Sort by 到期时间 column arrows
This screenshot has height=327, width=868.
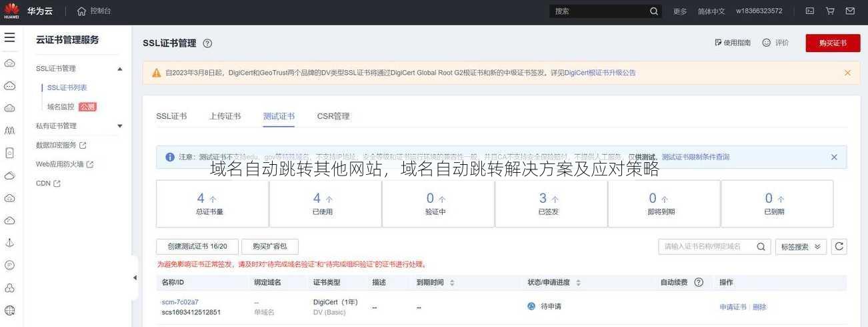[452, 283]
